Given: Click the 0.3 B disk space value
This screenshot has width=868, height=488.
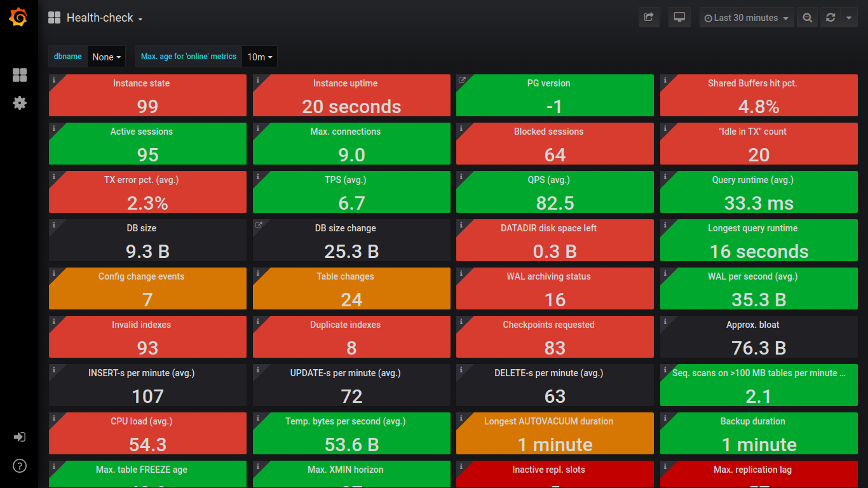Looking at the screenshot, I should tap(555, 252).
